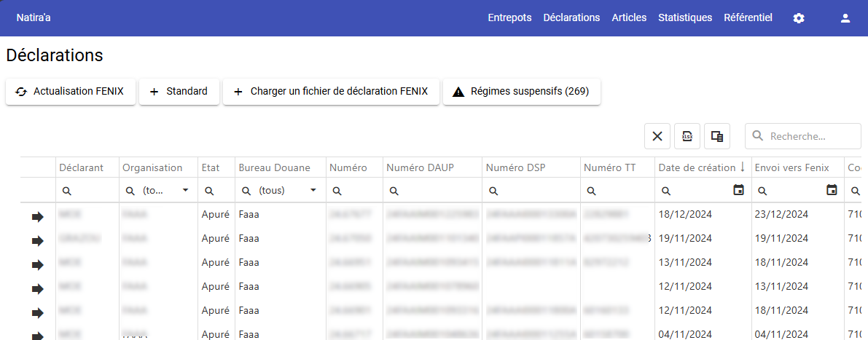Expand the Organisation filter dropdown

pyautogui.click(x=185, y=191)
